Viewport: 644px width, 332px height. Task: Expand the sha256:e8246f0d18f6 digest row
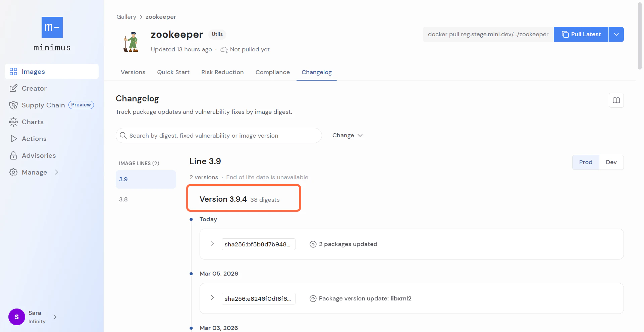click(x=212, y=298)
